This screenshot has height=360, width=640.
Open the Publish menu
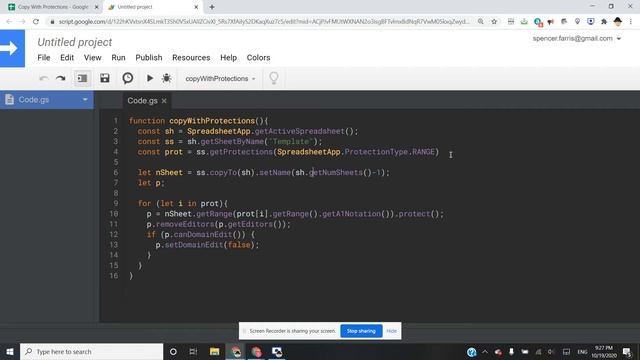(149, 58)
